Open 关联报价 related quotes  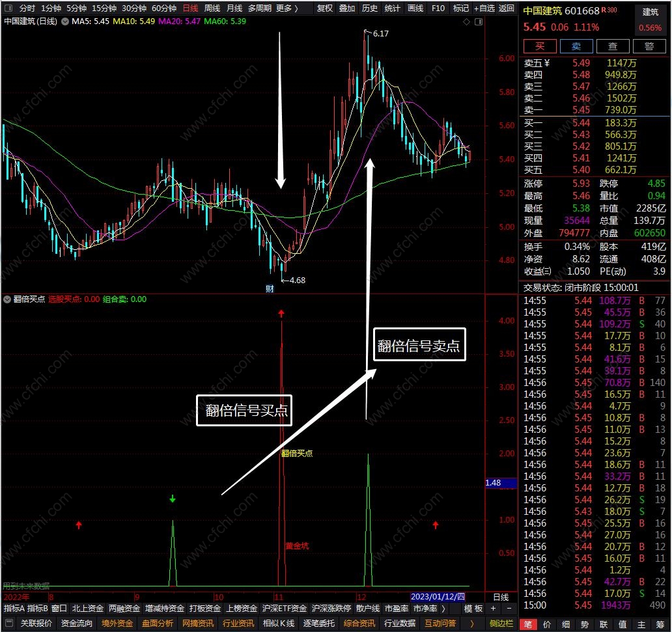point(36,623)
